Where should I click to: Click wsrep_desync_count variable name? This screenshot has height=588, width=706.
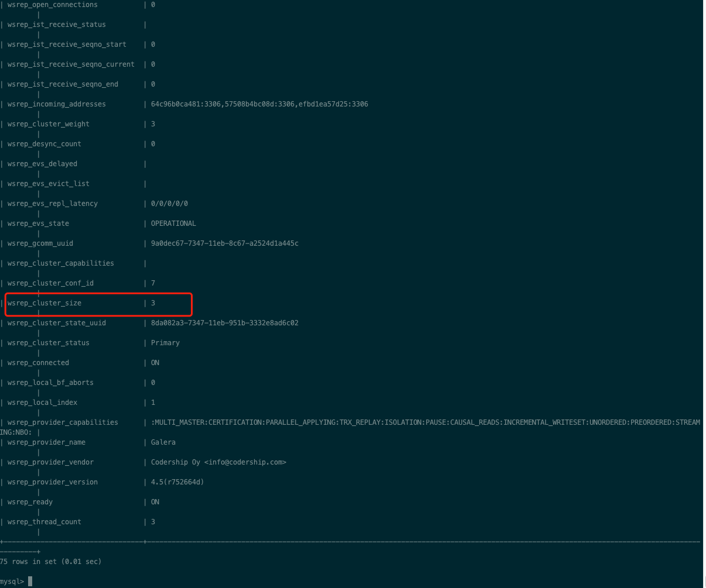click(x=44, y=144)
